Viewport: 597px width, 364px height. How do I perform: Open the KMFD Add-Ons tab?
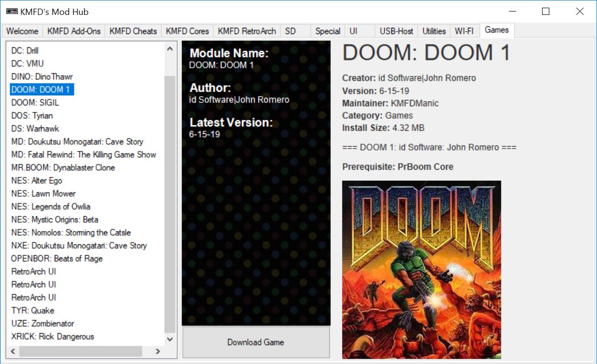point(74,31)
